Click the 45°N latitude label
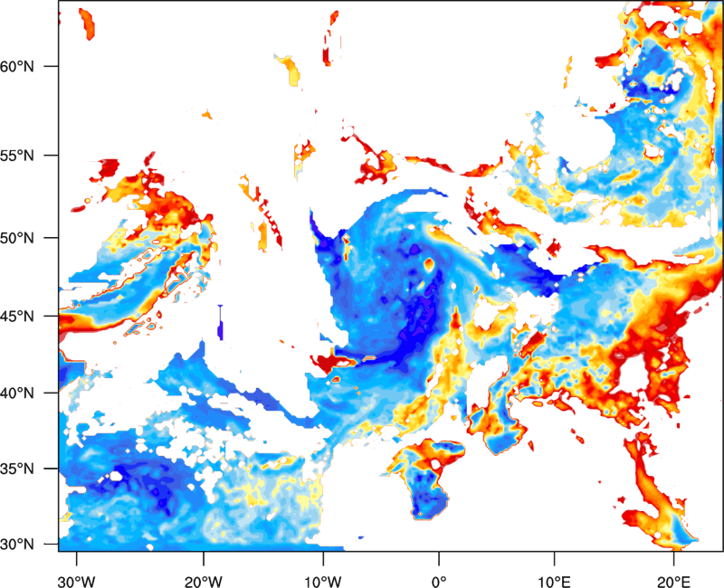The width and height of the screenshot is (724, 588). 17,317
